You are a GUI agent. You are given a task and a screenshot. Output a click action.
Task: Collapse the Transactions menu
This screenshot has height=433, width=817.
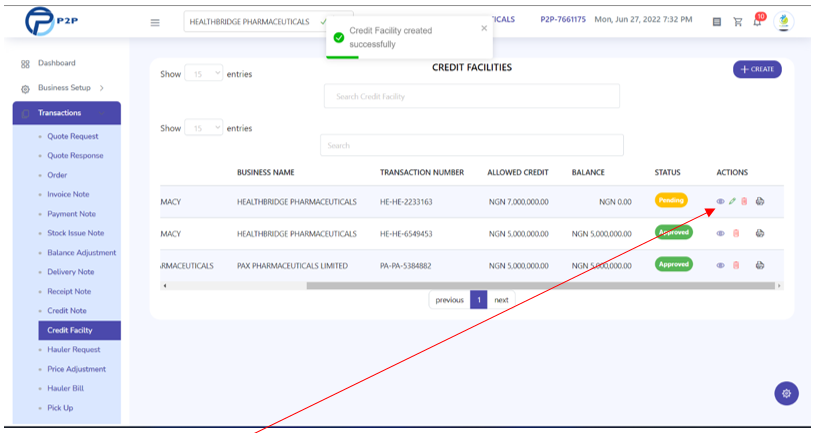[67, 113]
